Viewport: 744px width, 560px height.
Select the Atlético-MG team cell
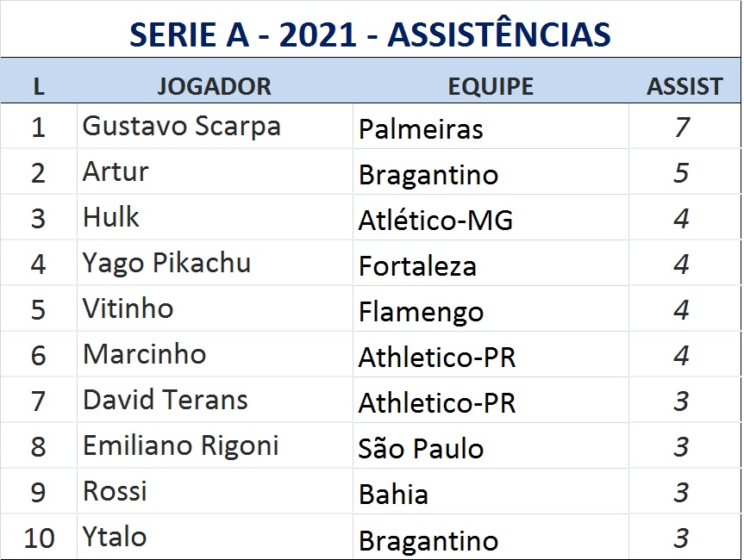click(x=435, y=221)
